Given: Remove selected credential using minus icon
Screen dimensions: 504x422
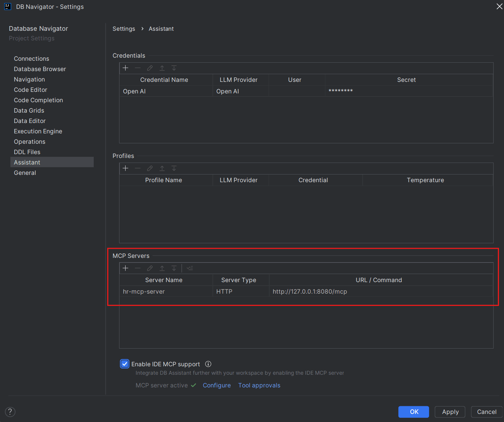Looking at the screenshot, I should pos(138,68).
